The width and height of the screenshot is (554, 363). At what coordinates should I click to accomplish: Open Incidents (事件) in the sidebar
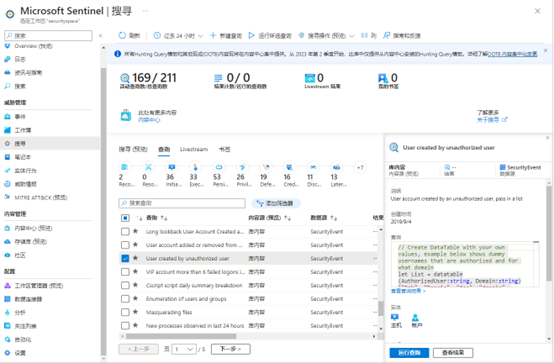[15, 116]
